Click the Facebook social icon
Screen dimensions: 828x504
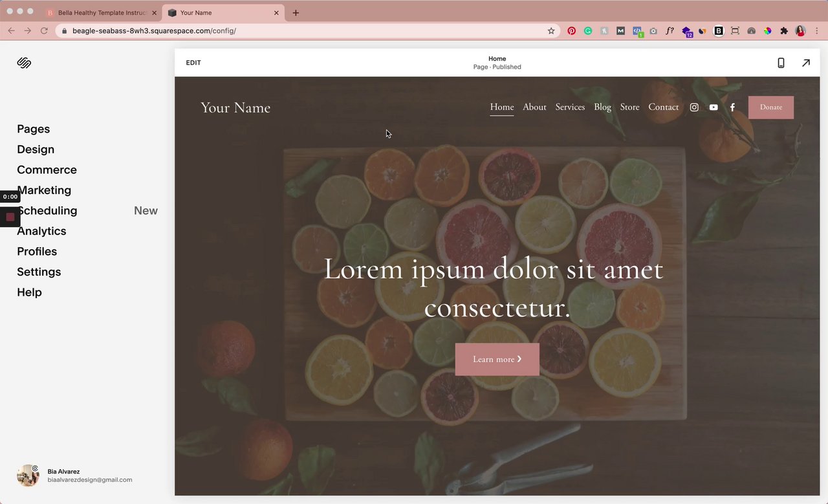tap(732, 107)
